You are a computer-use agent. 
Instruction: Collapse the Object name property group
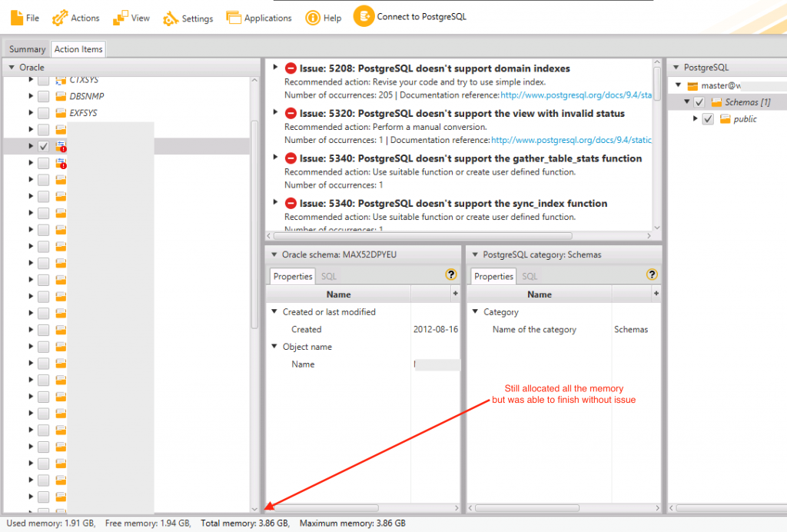pos(274,346)
